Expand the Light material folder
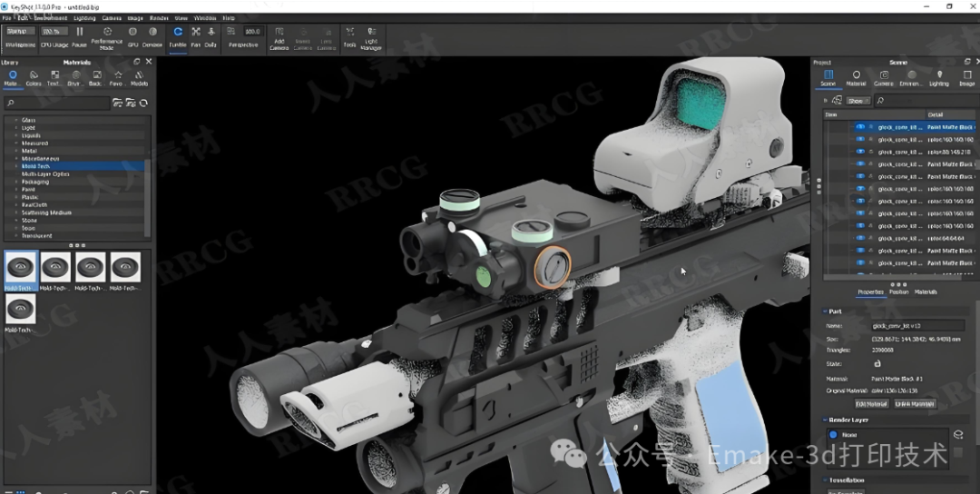The height and width of the screenshot is (494, 980). pyautogui.click(x=16, y=127)
